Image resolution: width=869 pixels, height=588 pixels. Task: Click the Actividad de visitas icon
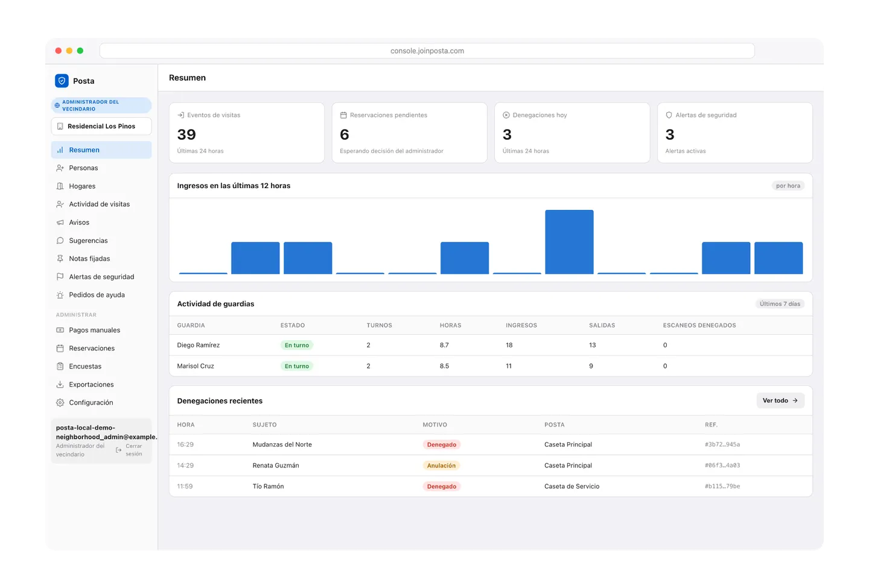60,204
